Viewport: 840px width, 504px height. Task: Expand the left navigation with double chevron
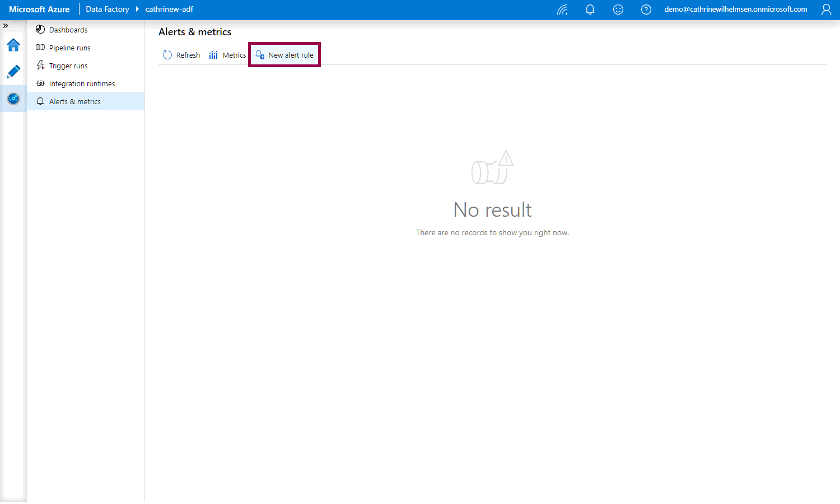[6, 26]
